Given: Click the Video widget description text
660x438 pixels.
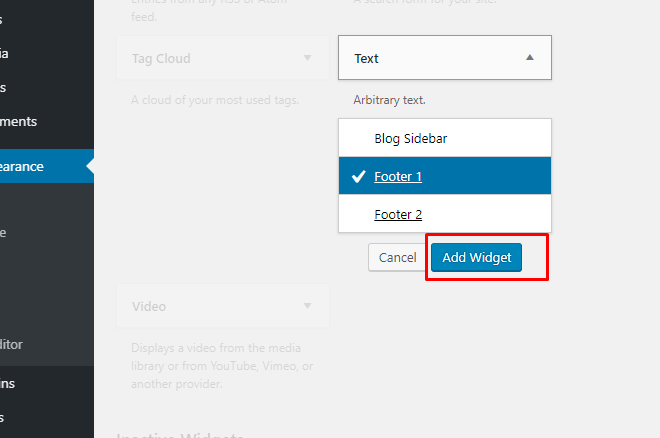Looking at the screenshot, I should [222, 366].
